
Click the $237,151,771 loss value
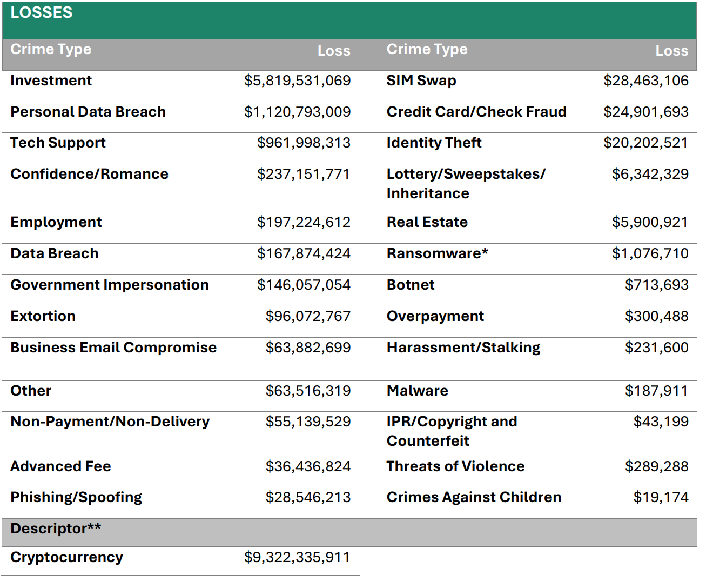pos(304,174)
